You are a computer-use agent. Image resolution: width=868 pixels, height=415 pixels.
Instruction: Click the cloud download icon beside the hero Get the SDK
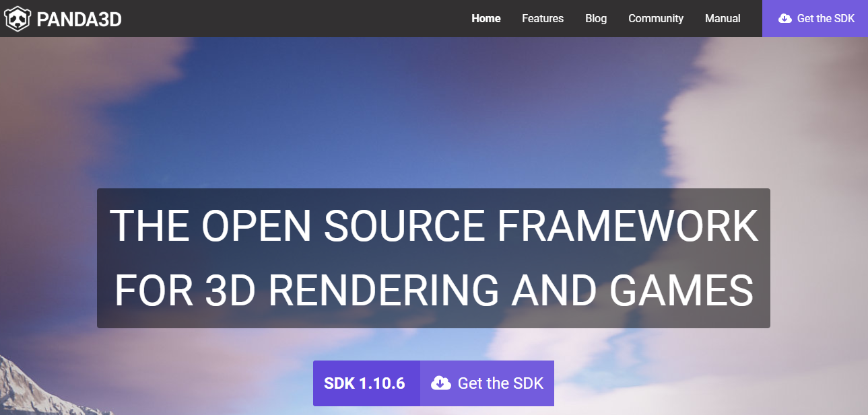pyautogui.click(x=440, y=383)
